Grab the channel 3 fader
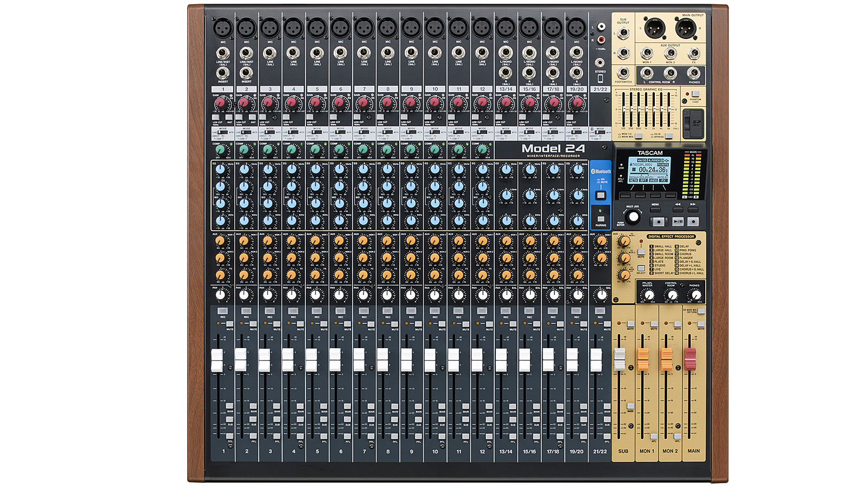Viewport: 868px width, 488px height. (264, 360)
